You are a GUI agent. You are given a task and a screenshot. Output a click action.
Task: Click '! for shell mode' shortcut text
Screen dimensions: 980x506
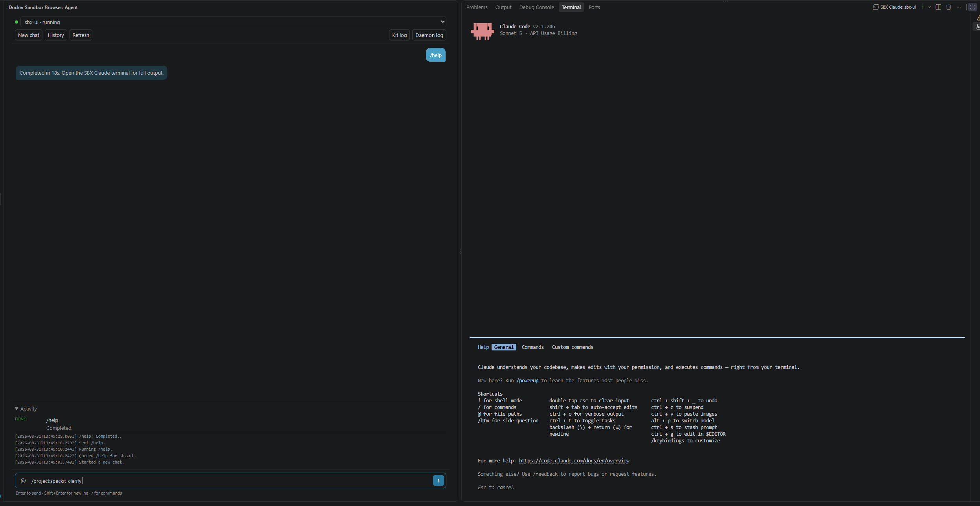coord(500,401)
